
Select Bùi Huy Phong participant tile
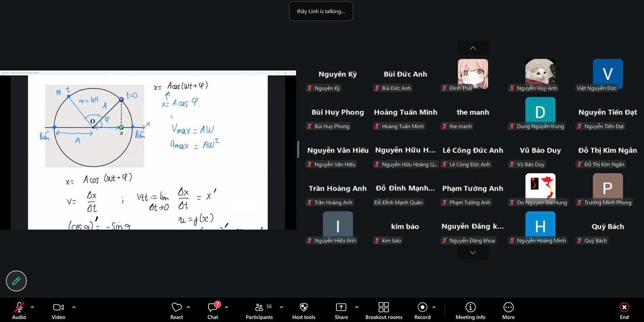point(338,113)
